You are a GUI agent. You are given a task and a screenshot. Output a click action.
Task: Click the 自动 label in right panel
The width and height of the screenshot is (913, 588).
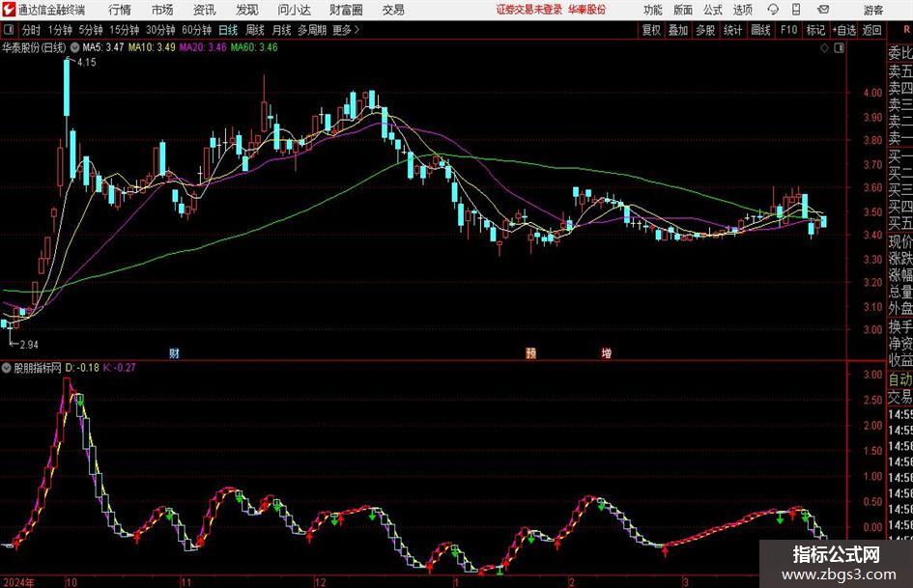pos(900,379)
